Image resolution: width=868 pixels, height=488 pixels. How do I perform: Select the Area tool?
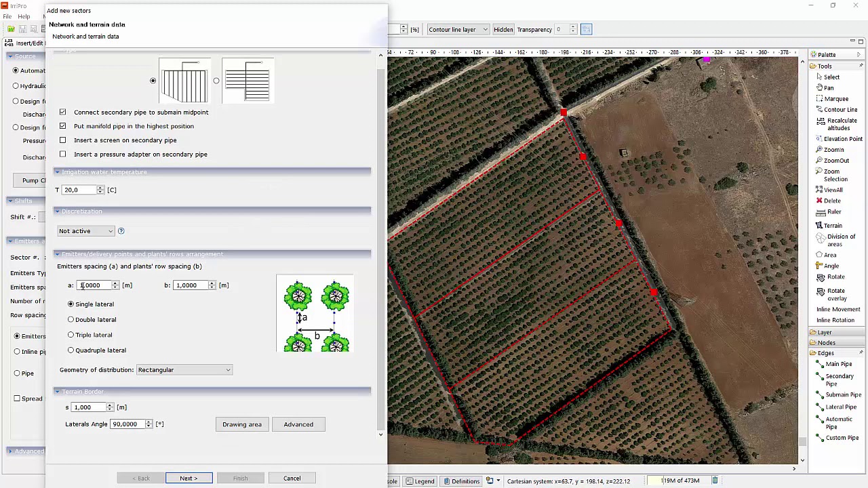(x=829, y=255)
